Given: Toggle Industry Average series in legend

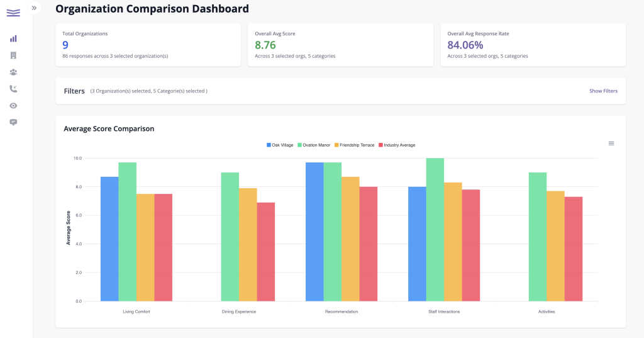Looking at the screenshot, I should pos(396,145).
